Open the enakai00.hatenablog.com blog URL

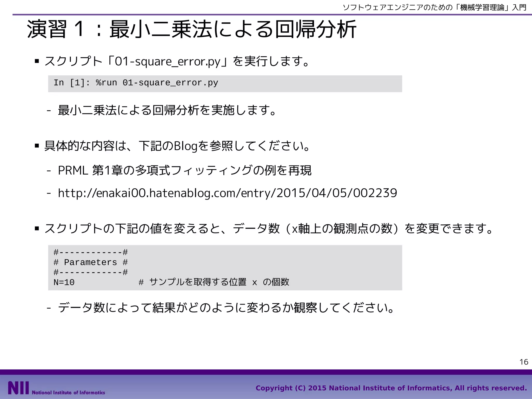tap(228, 193)
